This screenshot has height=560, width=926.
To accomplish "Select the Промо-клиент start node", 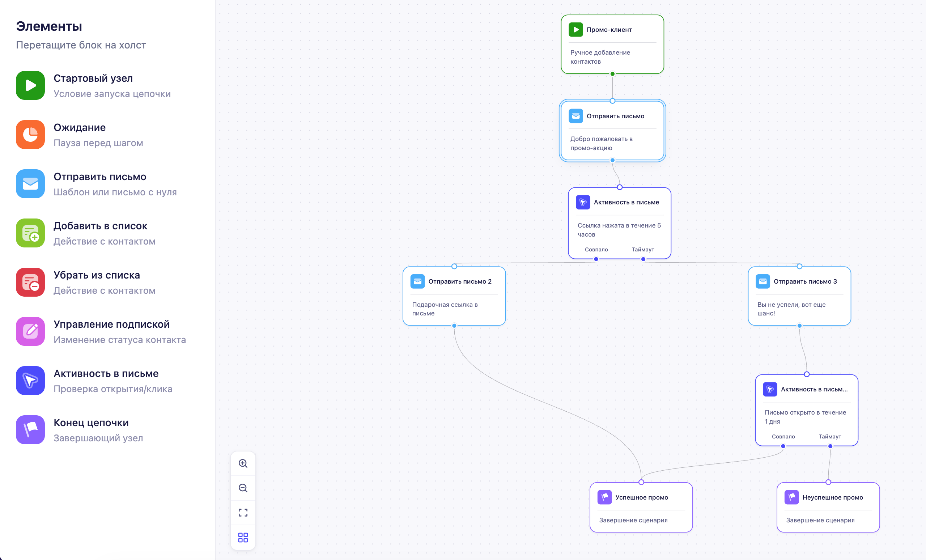I will (x=612, y=44).
